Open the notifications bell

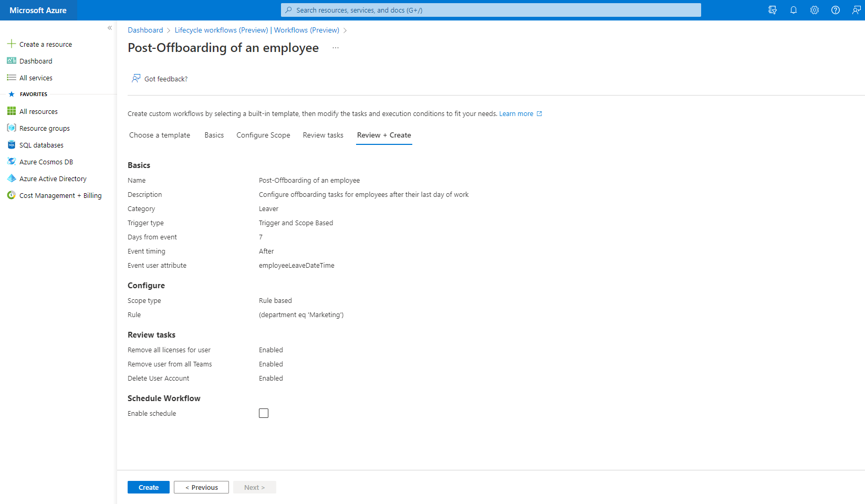[x=794, y=10]
